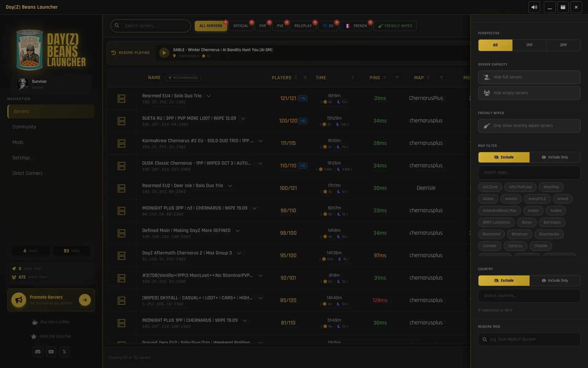
Task: Click the Promote Servers arrow icon
Action: (85, 300)
